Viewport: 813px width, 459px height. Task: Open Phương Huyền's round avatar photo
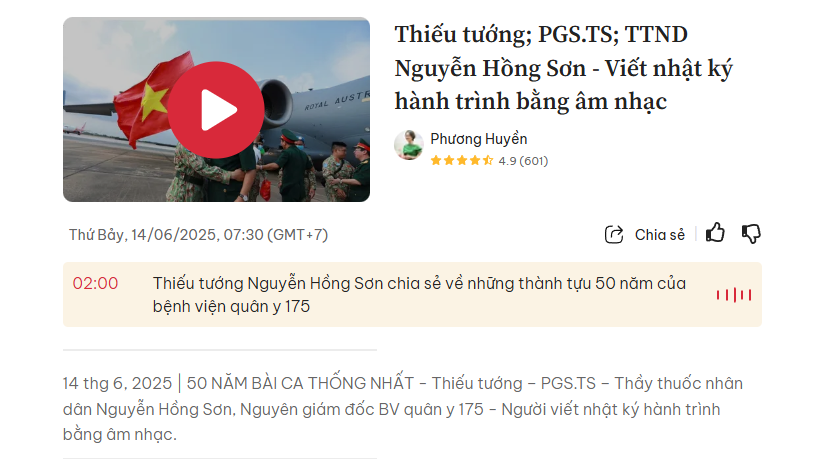point(409,145)
